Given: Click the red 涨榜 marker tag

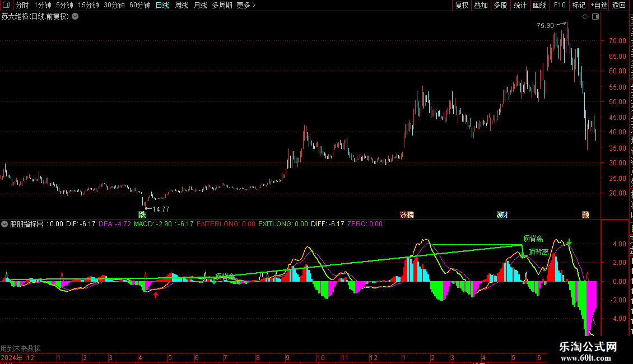Looking at the screenshot, I should [x=407, y=214].
